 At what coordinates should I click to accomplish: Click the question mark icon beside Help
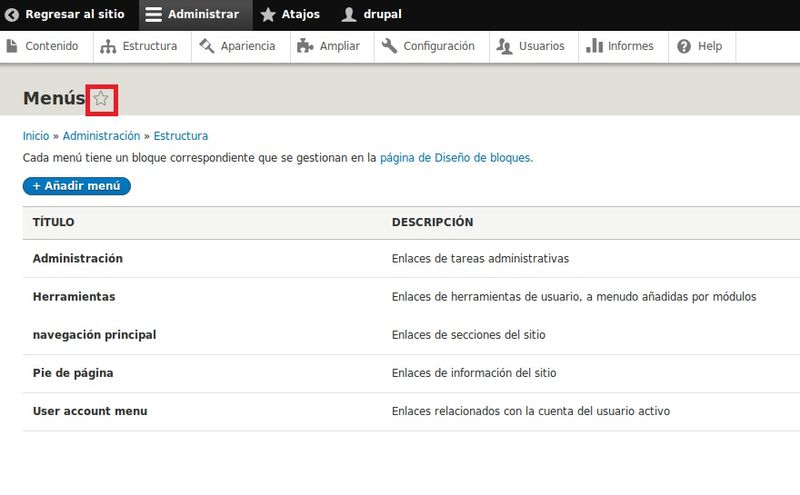click(x=684, y=46)
